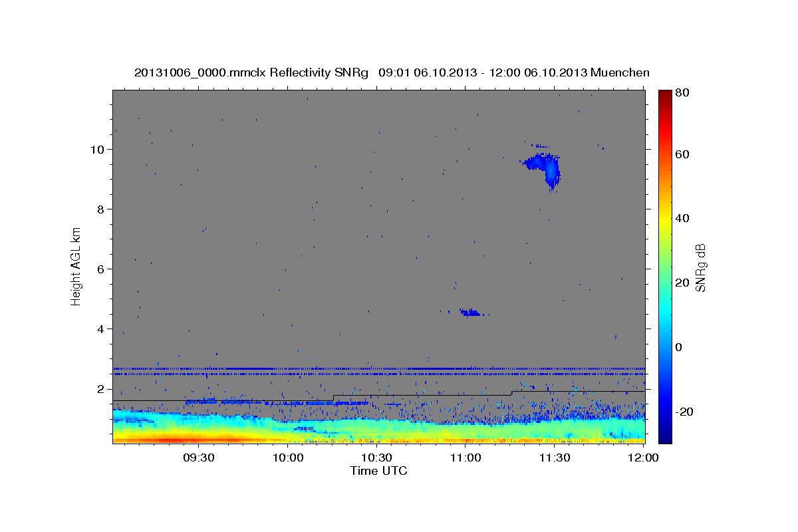Click the 11:00 time tick label
Screen dimensions: 798x532
pyautogui.click(x=465, y=458)
